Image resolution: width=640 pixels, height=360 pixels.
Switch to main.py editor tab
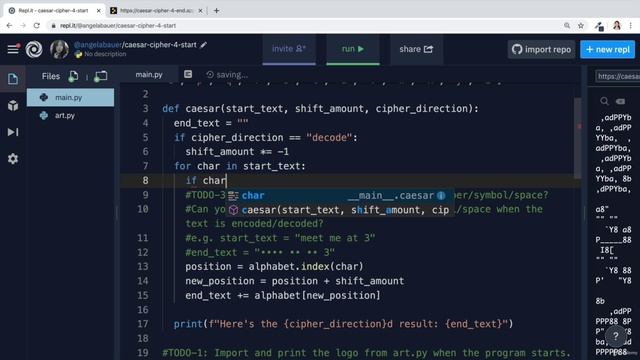tap(149, 75)
